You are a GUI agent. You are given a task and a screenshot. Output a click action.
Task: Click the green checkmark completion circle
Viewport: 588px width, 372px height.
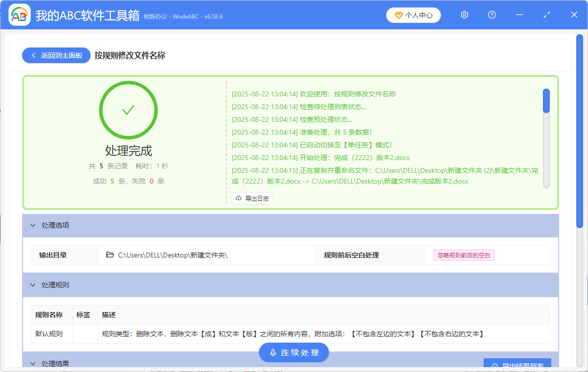[128, 110]
